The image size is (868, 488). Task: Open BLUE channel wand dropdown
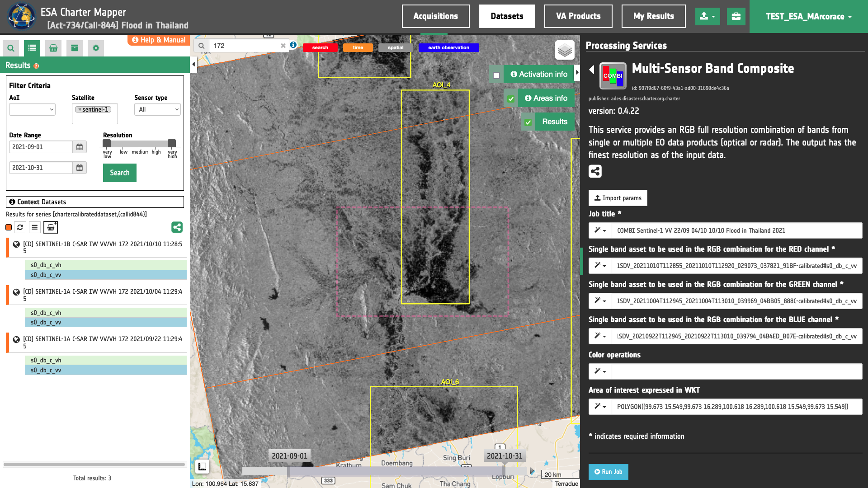tap(600, 336)
